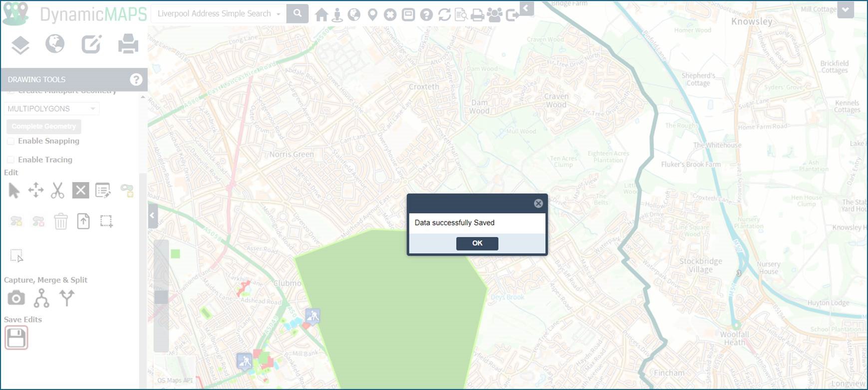This screenshot has width=868, height=390.
Task: Click the Home icon in top toolbar
Action: [x=322, y=15]
